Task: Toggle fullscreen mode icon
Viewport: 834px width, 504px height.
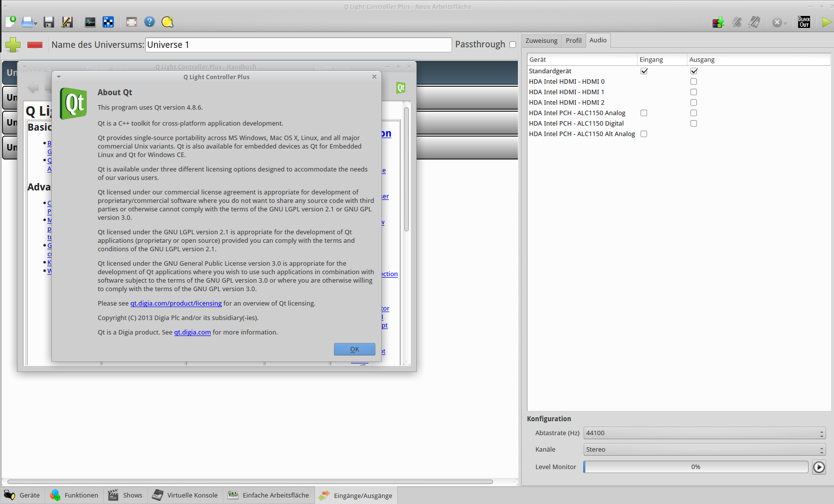Action: click(132, 22)
